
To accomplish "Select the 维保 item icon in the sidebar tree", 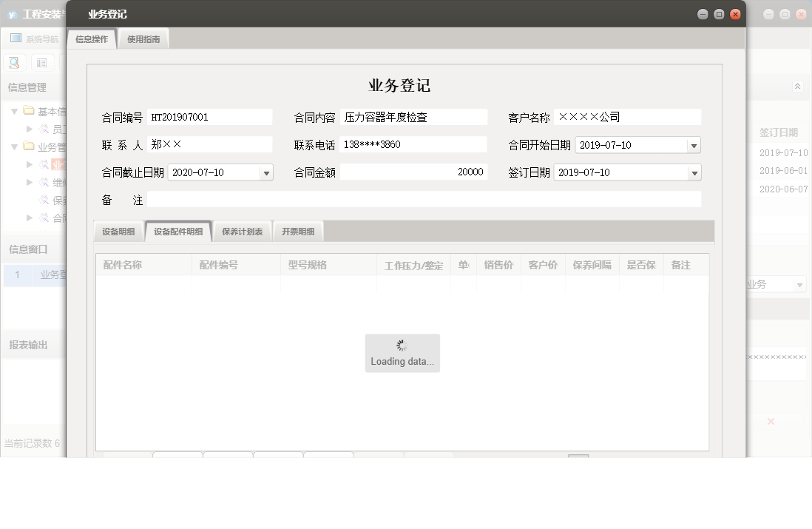I will (44, 182).
